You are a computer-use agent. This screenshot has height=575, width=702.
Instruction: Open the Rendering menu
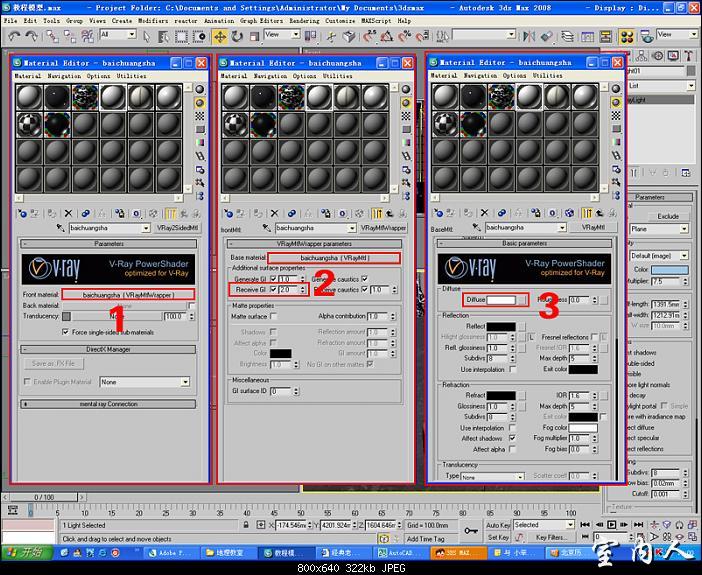coord(304,21)
